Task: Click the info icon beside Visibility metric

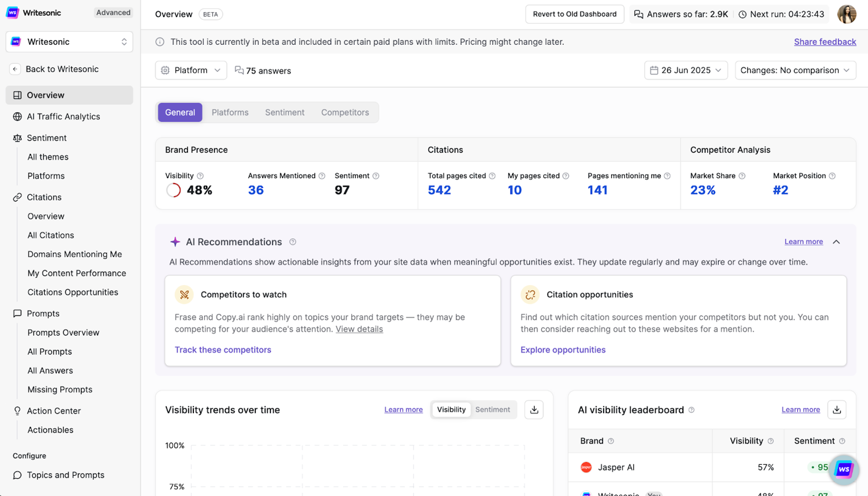Action: (200, 176)
